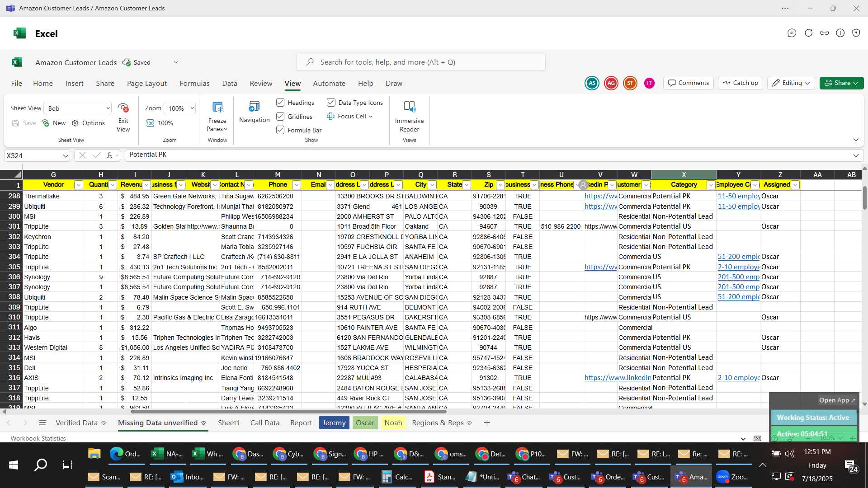868x488 pixels.
Task: Open LinkedIn link in row 316
Action: [x=618, y=378]
